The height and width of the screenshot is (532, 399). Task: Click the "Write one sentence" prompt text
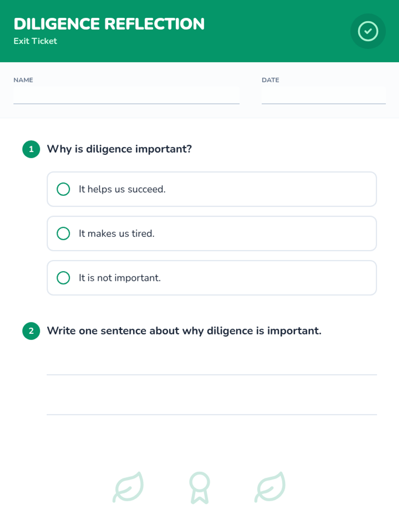(x=184, y=331)
